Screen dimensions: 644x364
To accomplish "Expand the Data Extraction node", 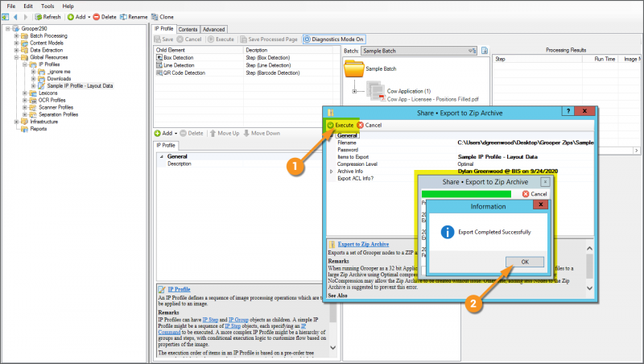I will click(x=16, y=50).
